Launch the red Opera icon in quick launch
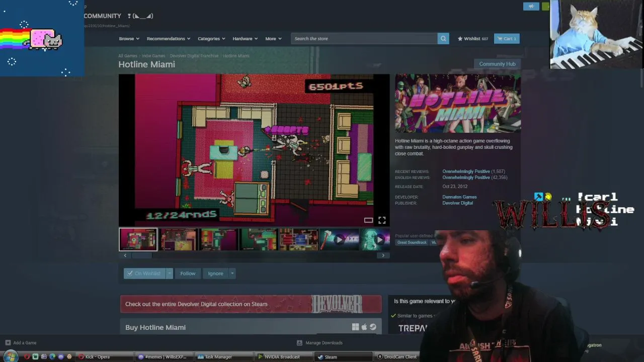This screenshot has width=644, height=362. point(27,357)
